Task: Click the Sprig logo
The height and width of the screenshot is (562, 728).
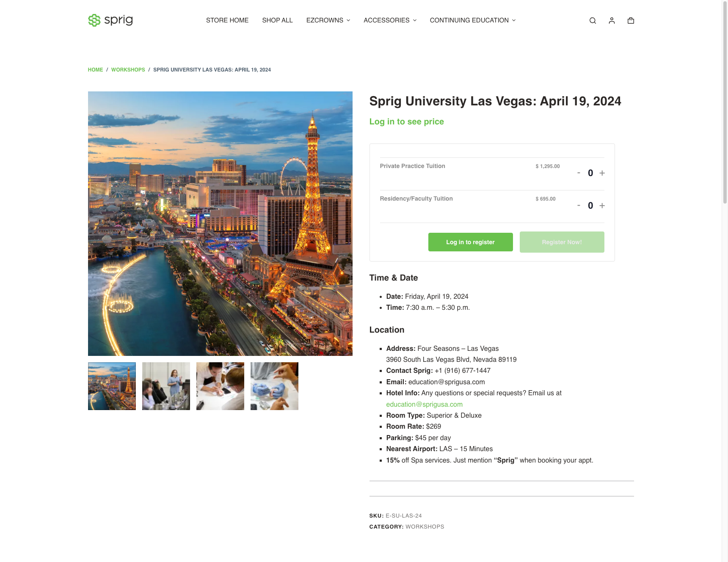Action: (x=110, y=20)
